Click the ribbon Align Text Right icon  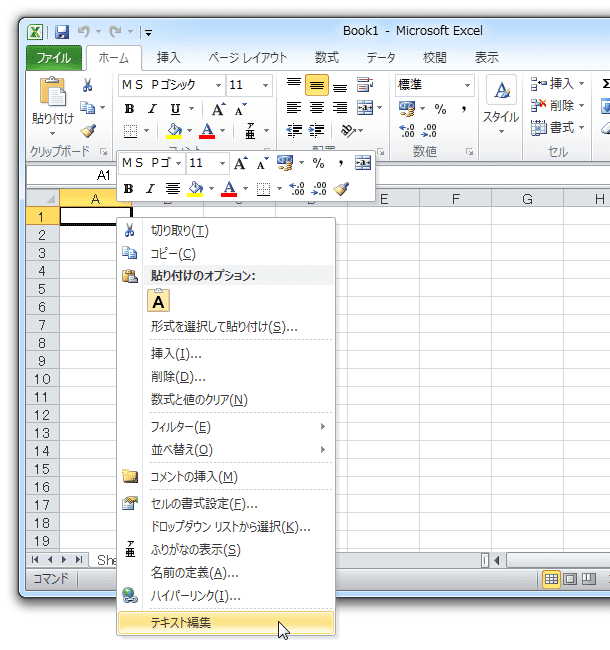340,108
